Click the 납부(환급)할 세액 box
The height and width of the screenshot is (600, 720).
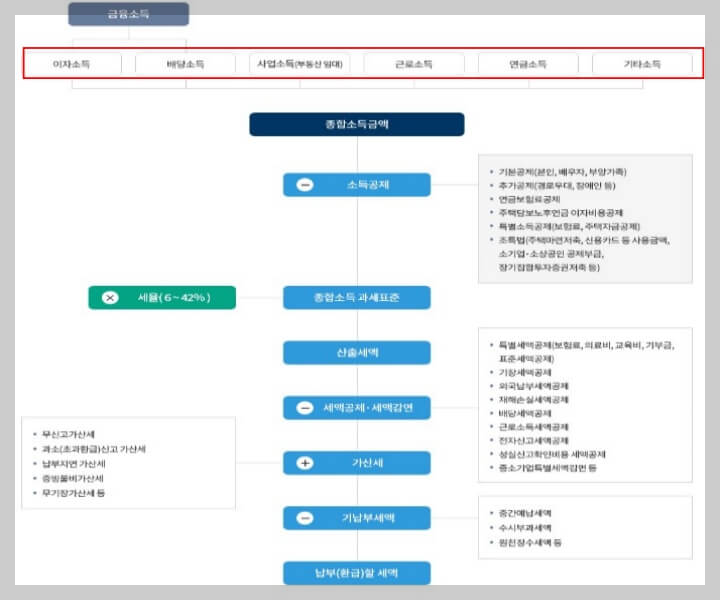[x=357, y=573]
